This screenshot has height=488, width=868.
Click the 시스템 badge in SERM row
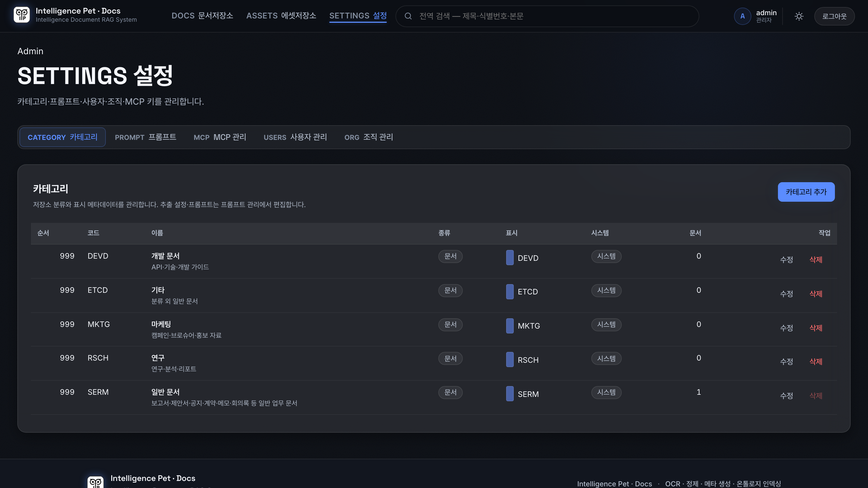[606, 392]
